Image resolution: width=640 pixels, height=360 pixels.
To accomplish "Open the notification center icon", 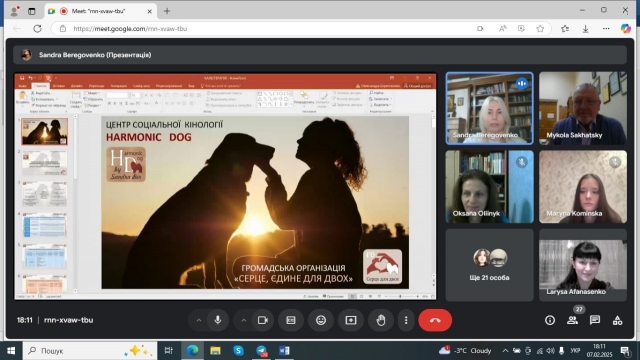I will point(625,351).
